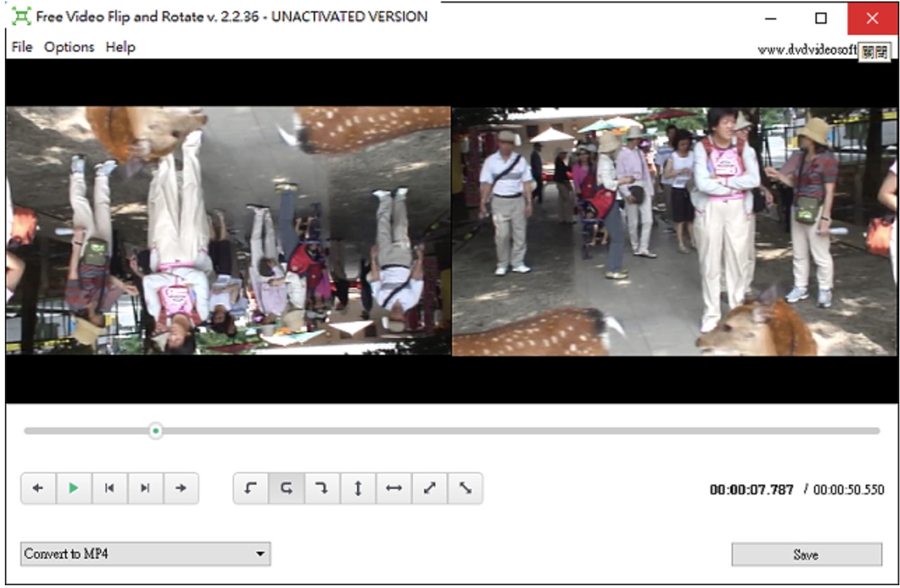Minimize the Free Video Flip window

pos(771,18)
